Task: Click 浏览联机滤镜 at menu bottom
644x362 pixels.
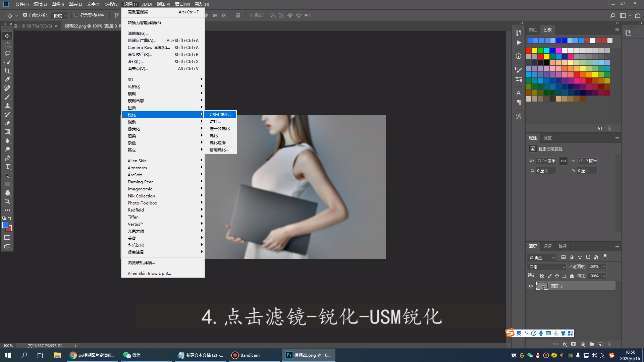Action: (x=163, y=263)
